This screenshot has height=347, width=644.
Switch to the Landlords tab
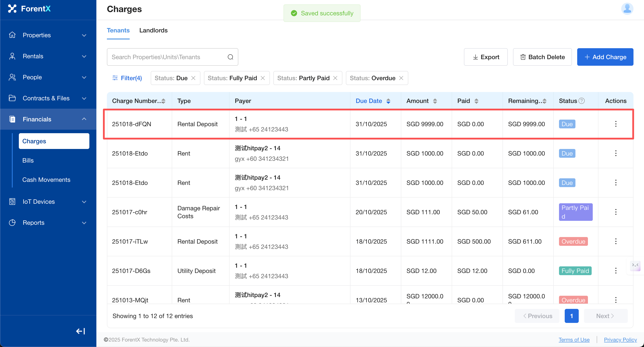point(153,30)
